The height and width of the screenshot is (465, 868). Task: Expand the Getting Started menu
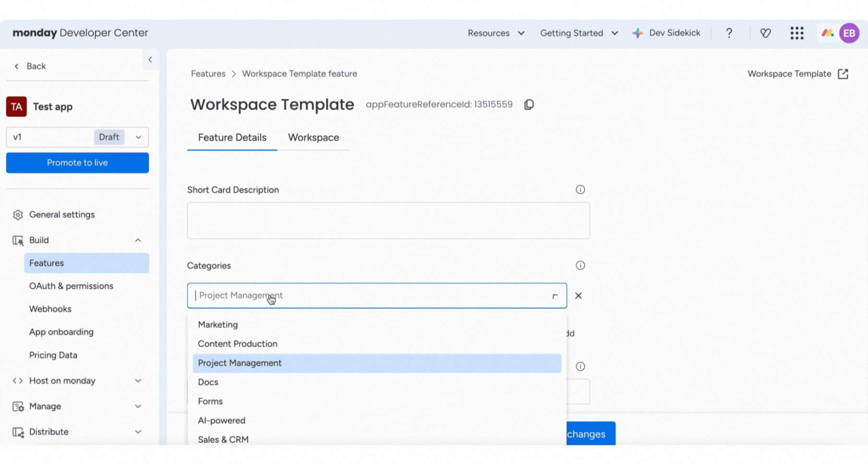pos(579,33)
